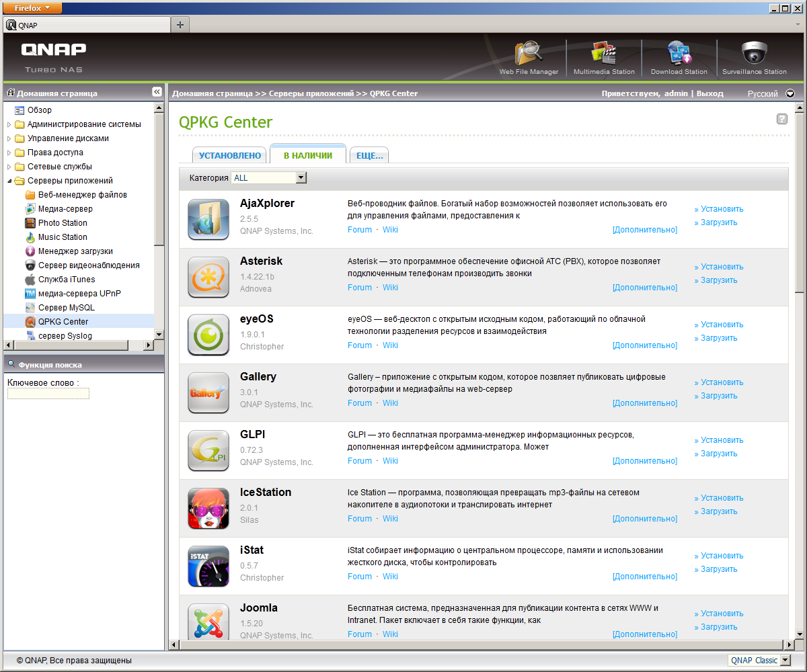Viewport: 807px width, 672px height.
Task: Click the Gallery app icon
Action: click(208, 393)
